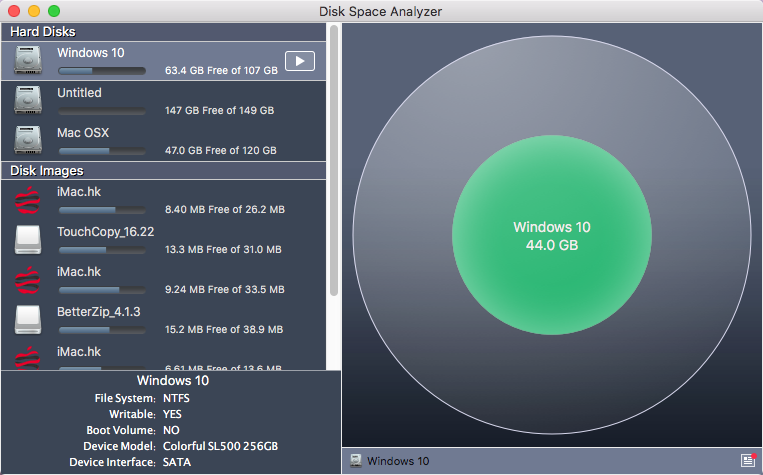Maximize the window with green button
This screenshot has height=475, width=763.
coord(54,11)
